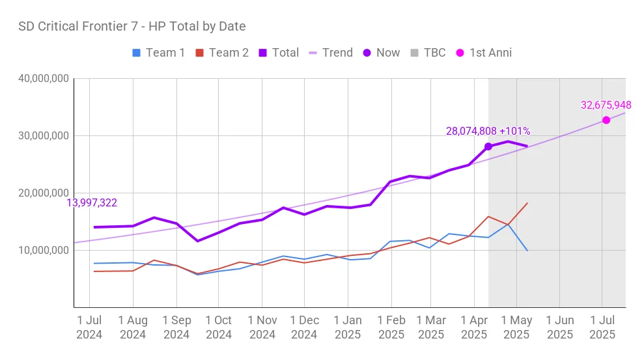Click the 1st Anni magenta legend dot

(x=459, y=53)
